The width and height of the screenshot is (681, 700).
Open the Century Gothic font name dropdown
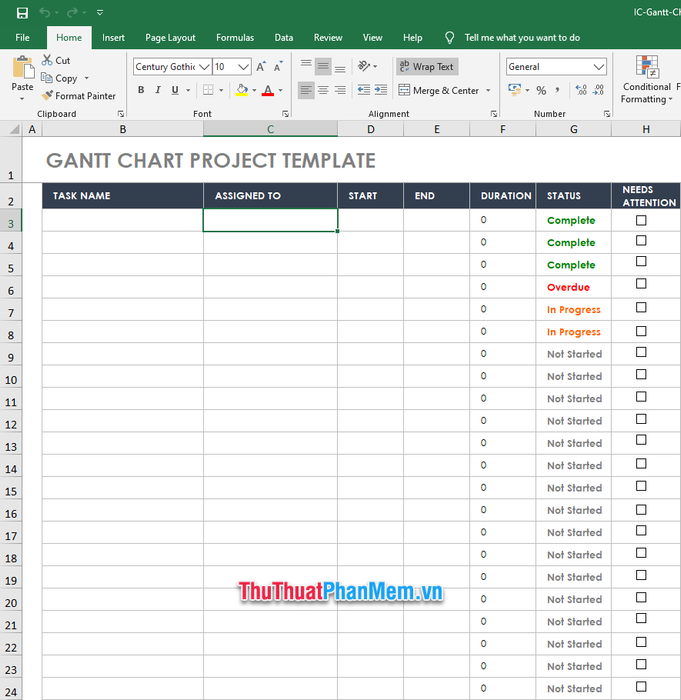tap(204, 67)
